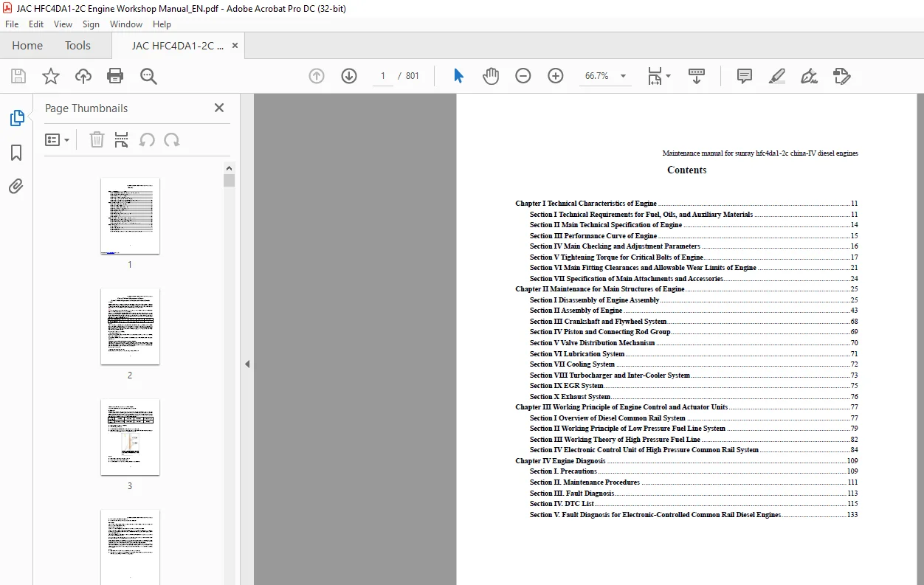Open the Help menu

[x=162, y=24]
